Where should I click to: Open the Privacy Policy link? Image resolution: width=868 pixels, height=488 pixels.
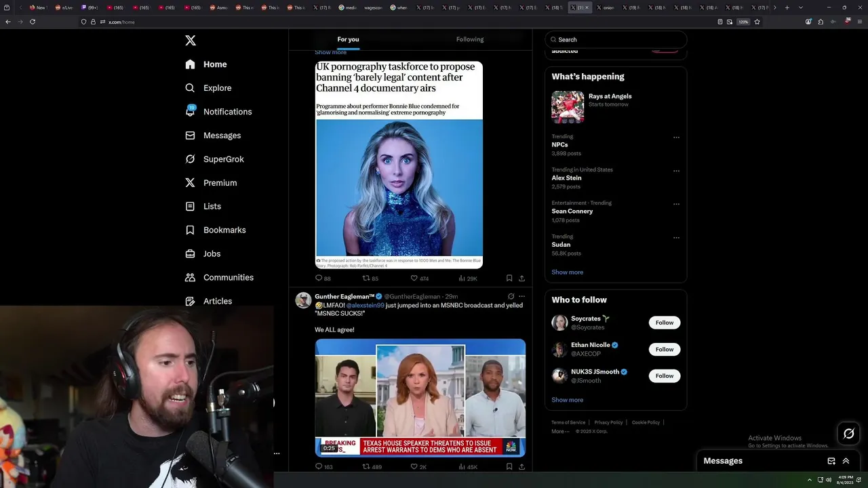(x=608, y=422)
